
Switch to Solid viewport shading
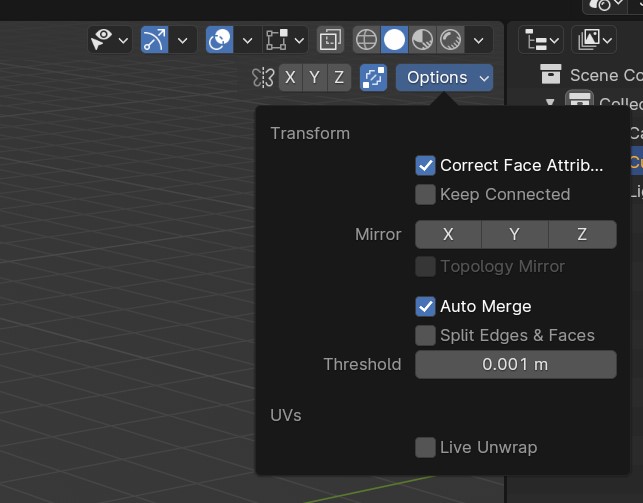coord(395,40)
